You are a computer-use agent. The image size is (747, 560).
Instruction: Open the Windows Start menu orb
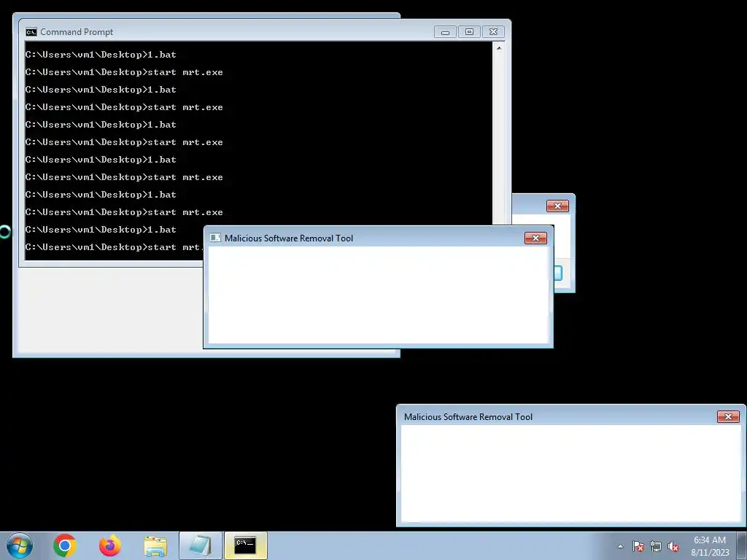(x=20, y=545)
